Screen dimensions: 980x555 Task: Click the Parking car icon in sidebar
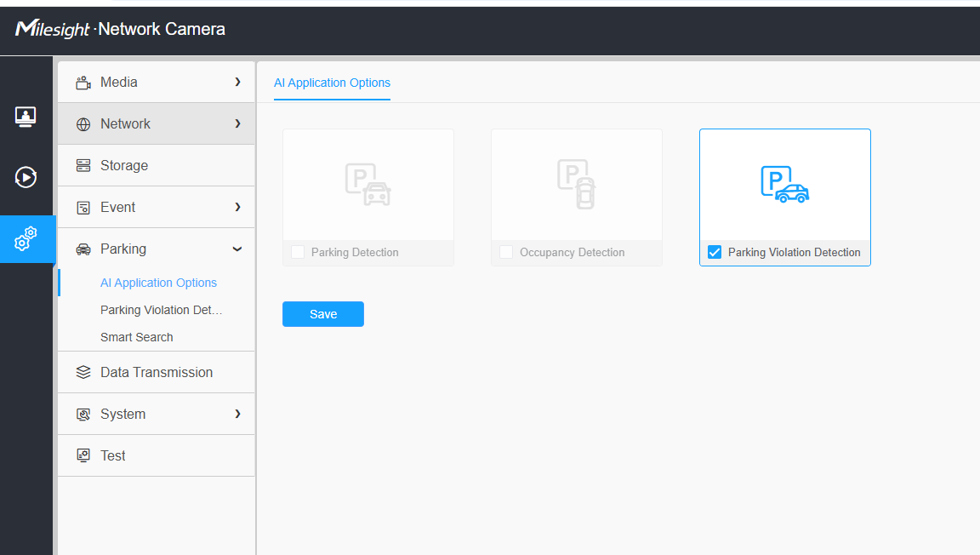83,249
